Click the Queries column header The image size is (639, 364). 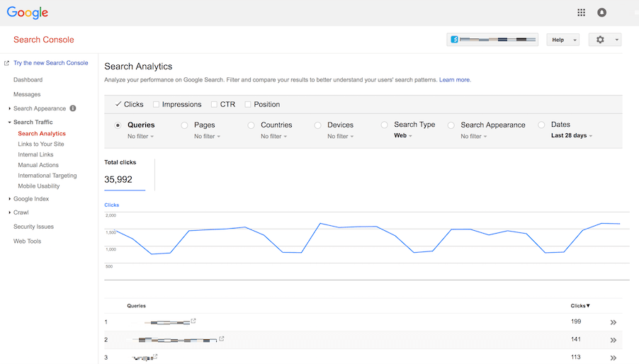(x=136, y=306)
